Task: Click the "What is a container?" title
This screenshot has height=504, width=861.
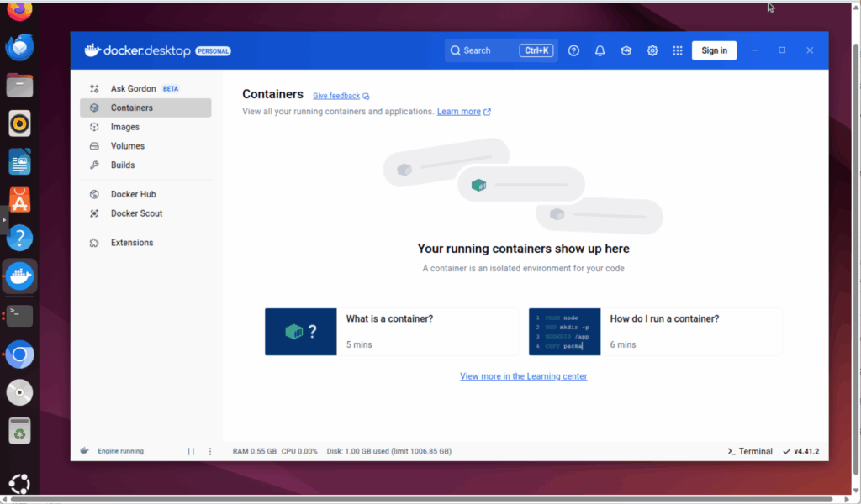Action: pos(389,318)
